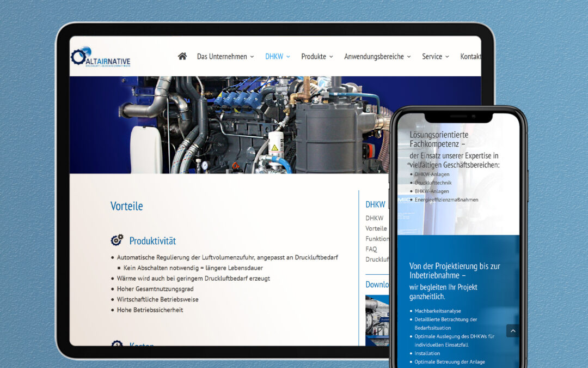The image size is (588, 368).
Task: Select the FAQ sidebar link
Action: tap(371, 249)
